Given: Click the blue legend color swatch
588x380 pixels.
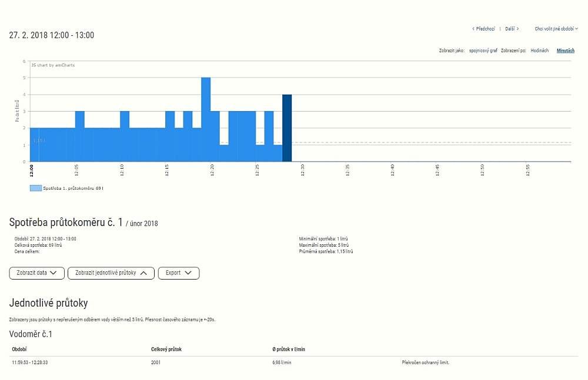Looking at the screenshot, I should (35, 188).
